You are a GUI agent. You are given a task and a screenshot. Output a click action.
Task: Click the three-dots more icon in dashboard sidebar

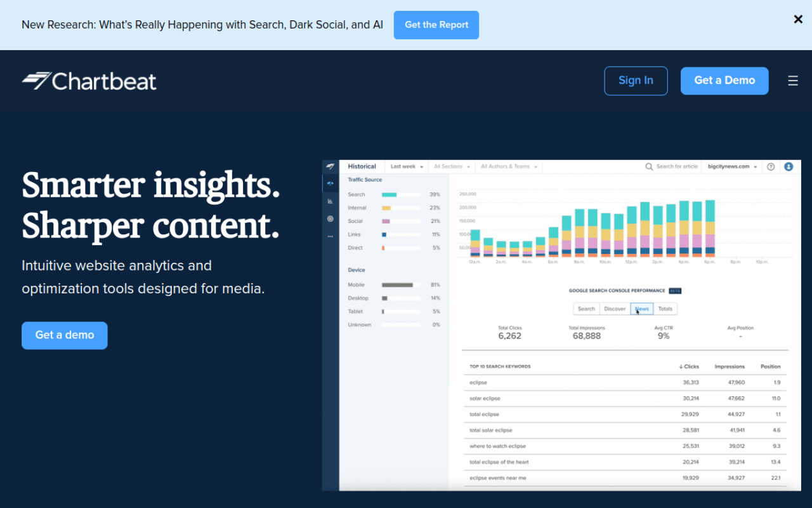coord(331,236)
